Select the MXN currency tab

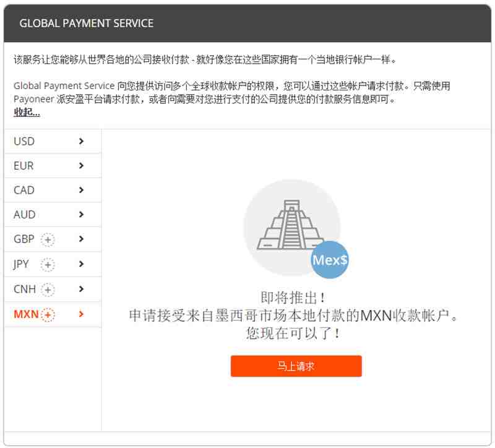click(53, 314)
